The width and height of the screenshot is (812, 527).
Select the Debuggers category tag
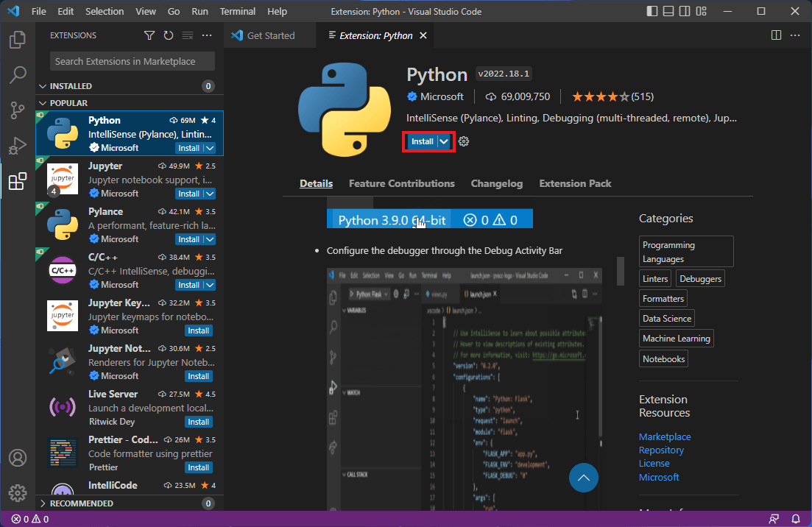(x=700, y=278)
